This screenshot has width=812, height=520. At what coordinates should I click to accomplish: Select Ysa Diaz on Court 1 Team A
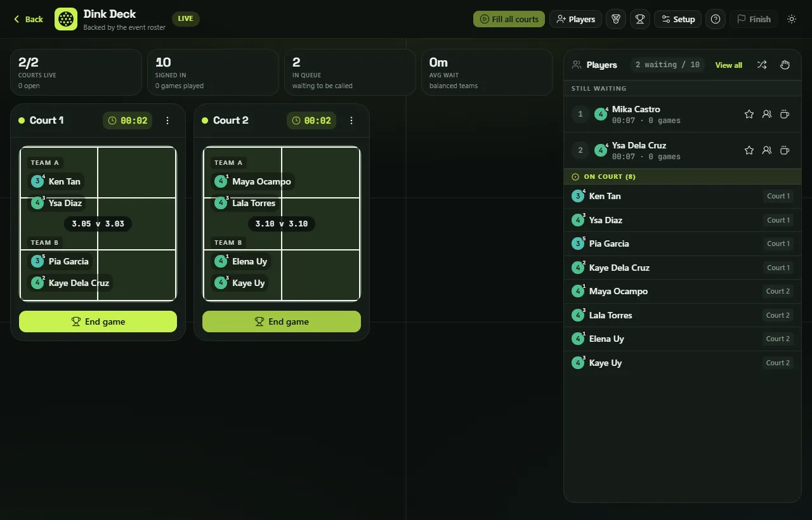click(56, 203)
